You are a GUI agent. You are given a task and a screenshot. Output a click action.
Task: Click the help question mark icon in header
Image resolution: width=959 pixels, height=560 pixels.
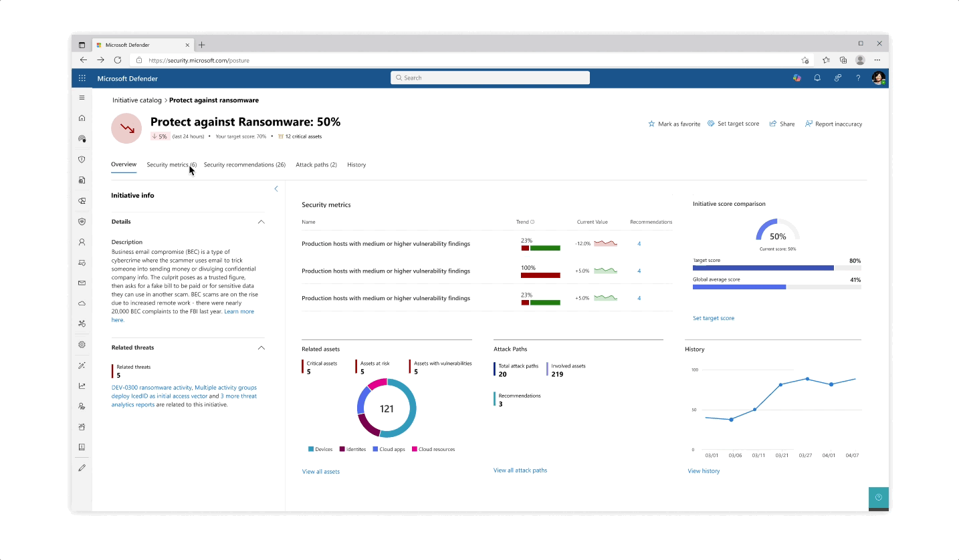[x=858, y=78]
